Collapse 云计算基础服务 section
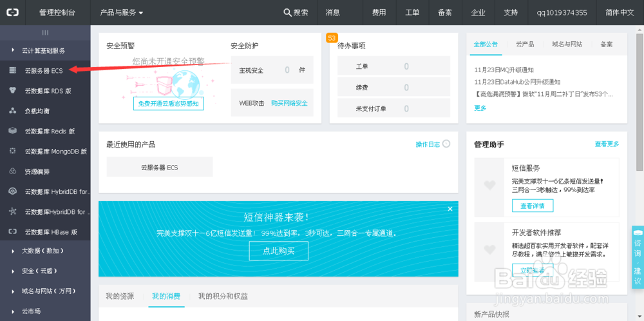This screenshot has width=644, height=321. click(x=45, y=50)
